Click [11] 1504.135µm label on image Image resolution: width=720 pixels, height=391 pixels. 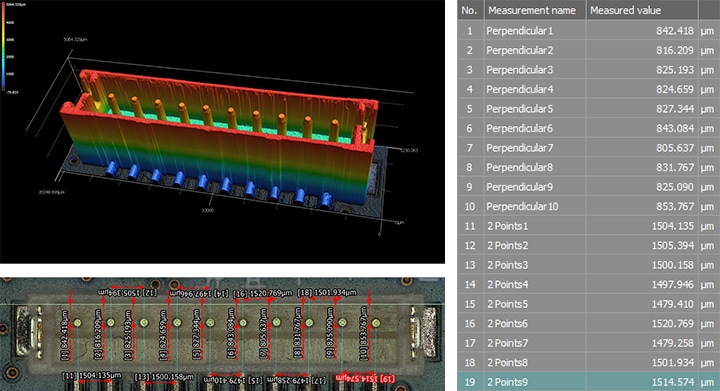click(92, 376)
